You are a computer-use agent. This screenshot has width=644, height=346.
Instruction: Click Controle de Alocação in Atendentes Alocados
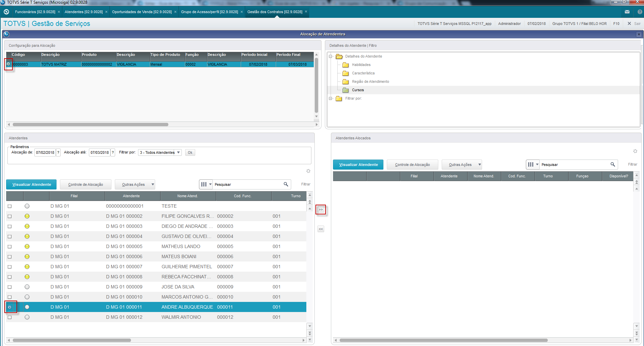(x=412, y=165)
